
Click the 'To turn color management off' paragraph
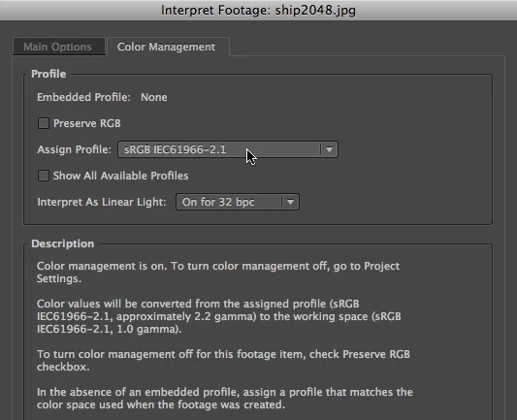coord(223,360)
